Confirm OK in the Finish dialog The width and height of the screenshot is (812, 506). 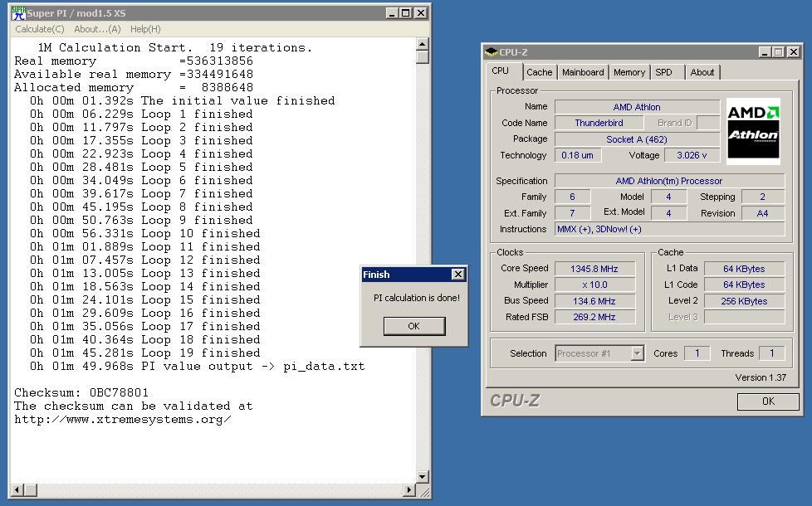click(x=413, y=326)
